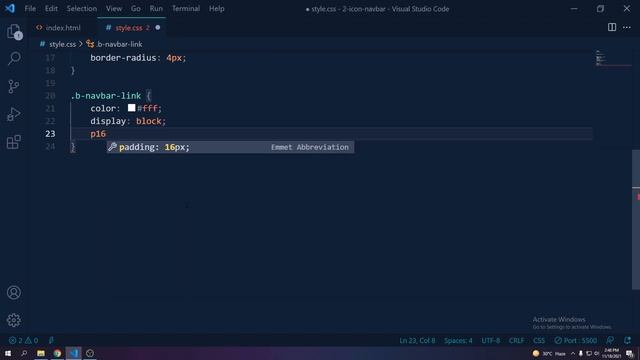This screenshot has height=360, width=640.
Task: Change line endings via CRLF
Action: [516, 340]
